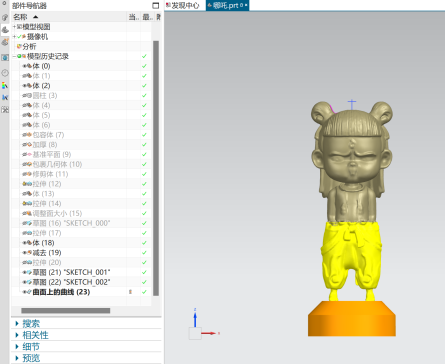Click the 包裹几何体 (10) feature icon
The image size is (445, 364).
29,164
